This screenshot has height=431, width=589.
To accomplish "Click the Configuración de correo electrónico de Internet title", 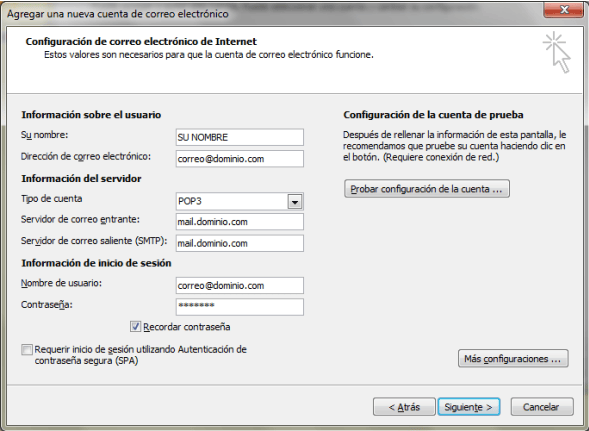I will point(141,41).
